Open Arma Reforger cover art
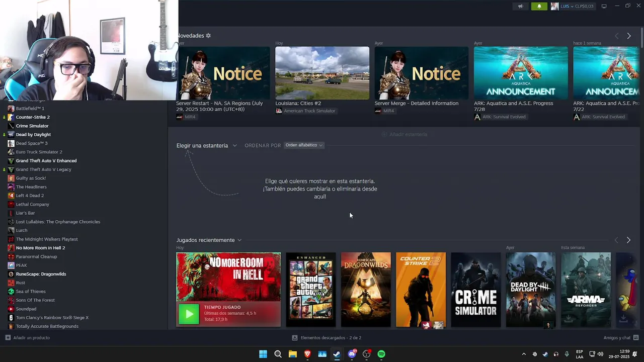644x362 pixels. (586, 290)
